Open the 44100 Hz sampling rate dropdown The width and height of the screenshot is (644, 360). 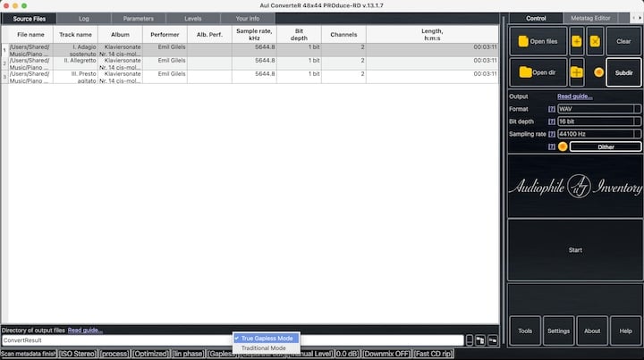pyautogui.click(x=598, y=134)
